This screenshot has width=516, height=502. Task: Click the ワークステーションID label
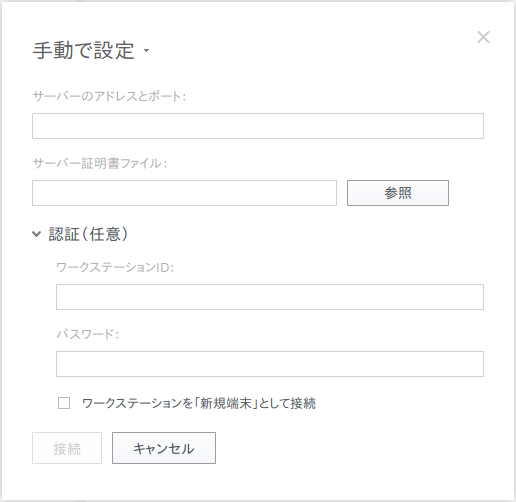tap(115, 267)
